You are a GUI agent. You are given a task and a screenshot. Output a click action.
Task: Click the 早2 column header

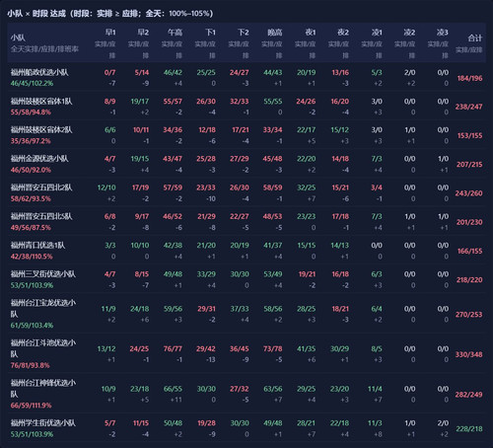click(x=143, y=33)
